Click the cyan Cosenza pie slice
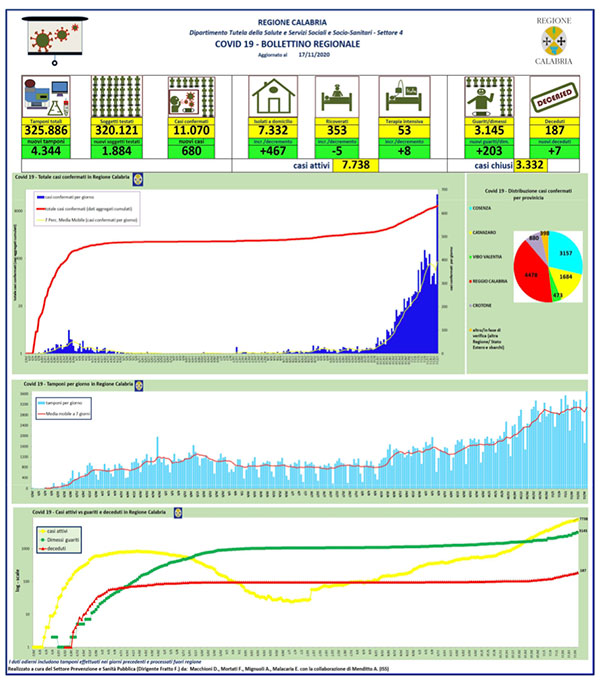Image resolution: width=600 pixels, height=681 pixels. point(565,251)
